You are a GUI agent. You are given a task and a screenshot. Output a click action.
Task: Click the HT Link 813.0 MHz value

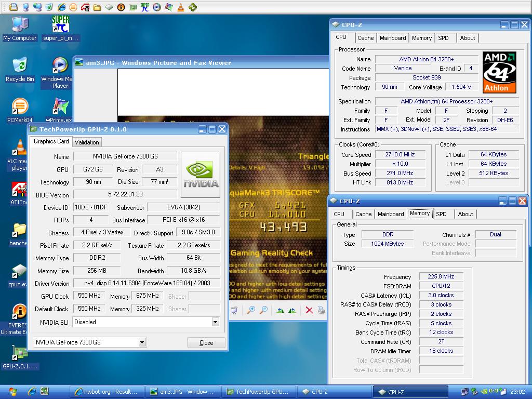[x=400, y=182]
